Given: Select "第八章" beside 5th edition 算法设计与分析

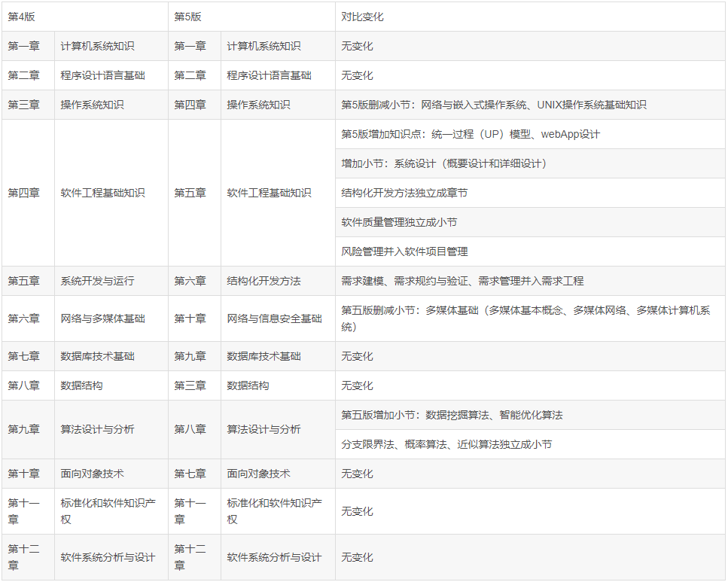Looking at the screenshot, I should (190, 429).
